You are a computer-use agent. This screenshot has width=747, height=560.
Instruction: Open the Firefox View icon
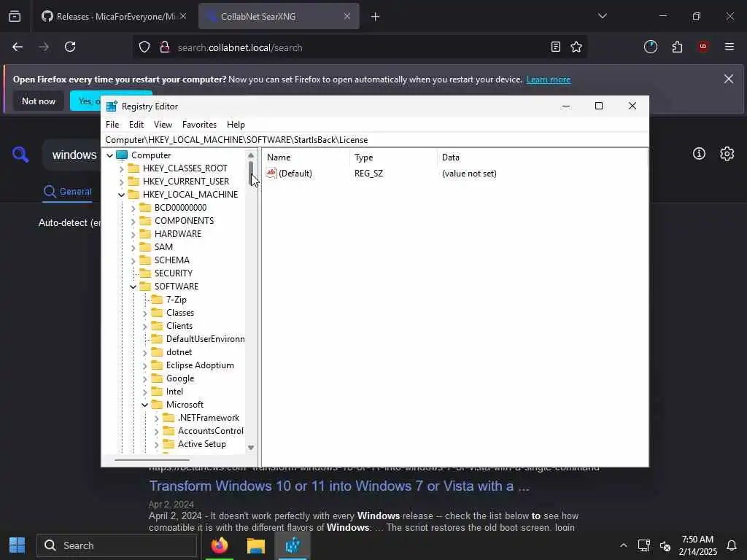pyautogui.click(x=15, y=16)
